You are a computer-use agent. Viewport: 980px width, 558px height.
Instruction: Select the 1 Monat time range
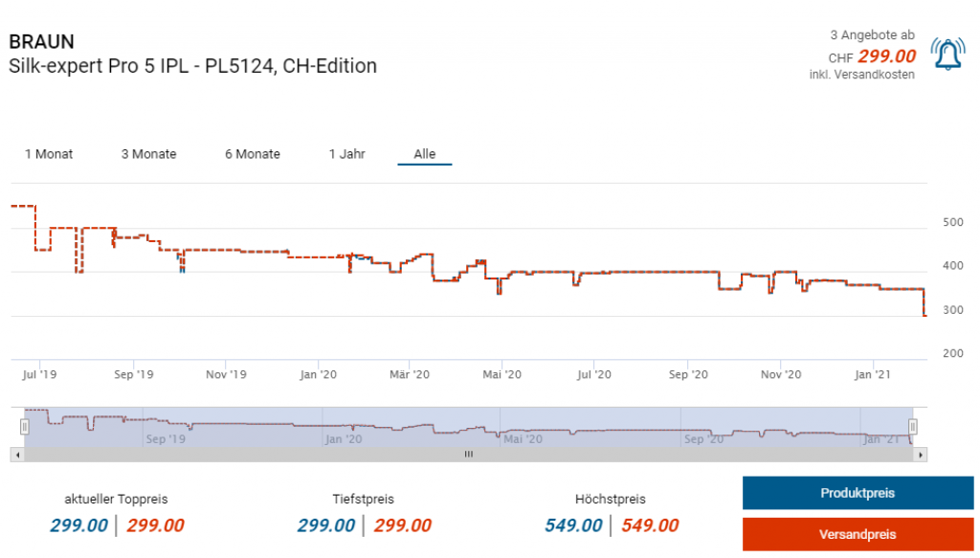[x=49, y=154]
